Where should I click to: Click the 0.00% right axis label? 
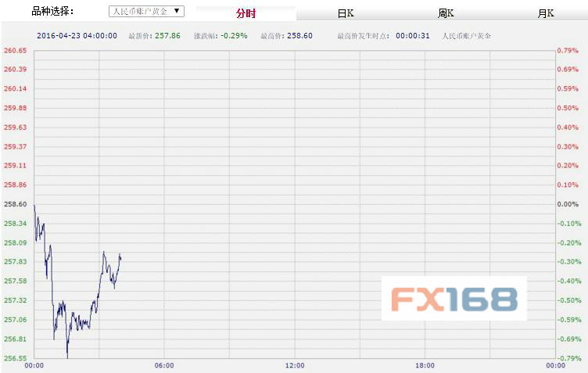(566, 204)
